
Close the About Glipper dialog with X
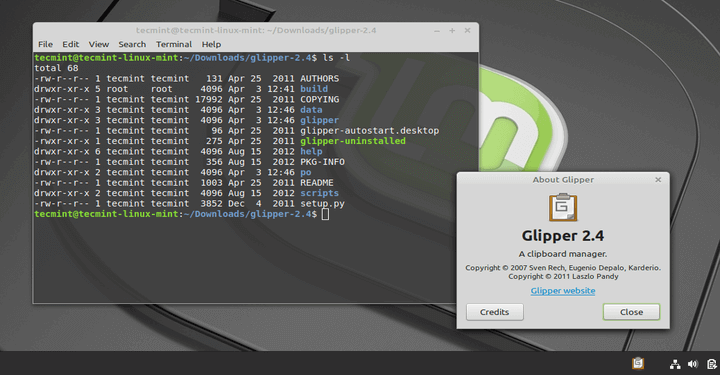coord(658,179)
